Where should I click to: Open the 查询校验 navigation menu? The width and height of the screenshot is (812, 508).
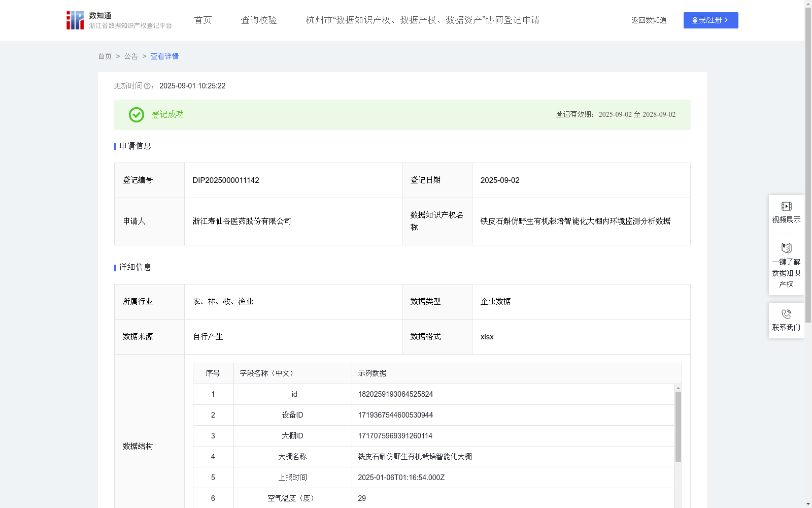pyautogui.click(x=259, y=20)
